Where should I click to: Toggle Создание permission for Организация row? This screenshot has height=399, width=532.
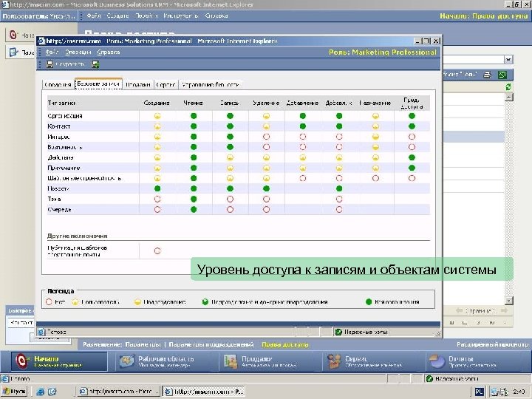(157, 116)
